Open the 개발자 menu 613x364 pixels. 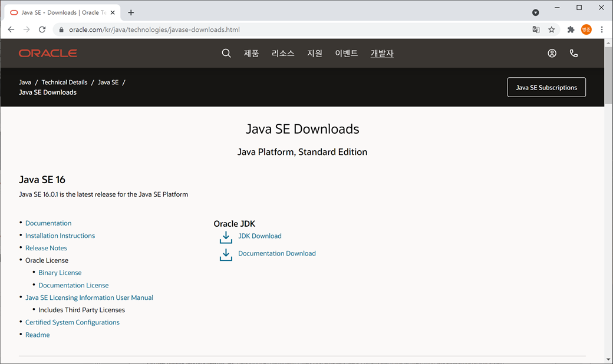pos(382,53)
